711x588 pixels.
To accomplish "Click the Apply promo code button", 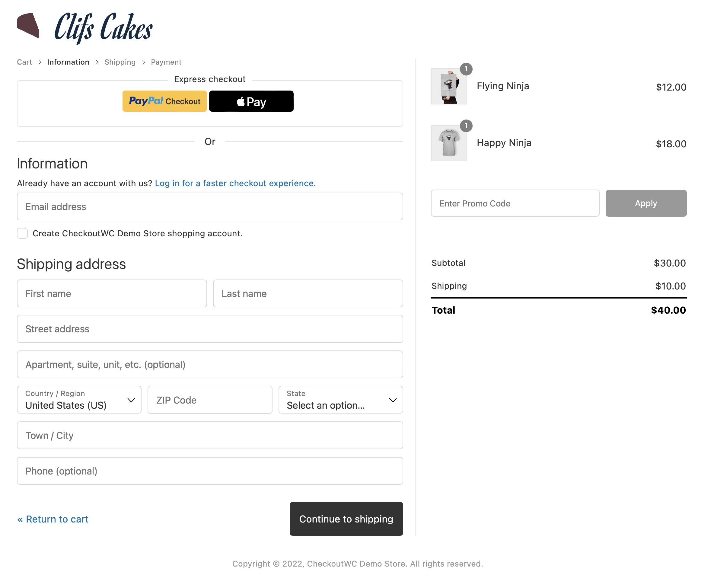I will [x=646, y=203].
